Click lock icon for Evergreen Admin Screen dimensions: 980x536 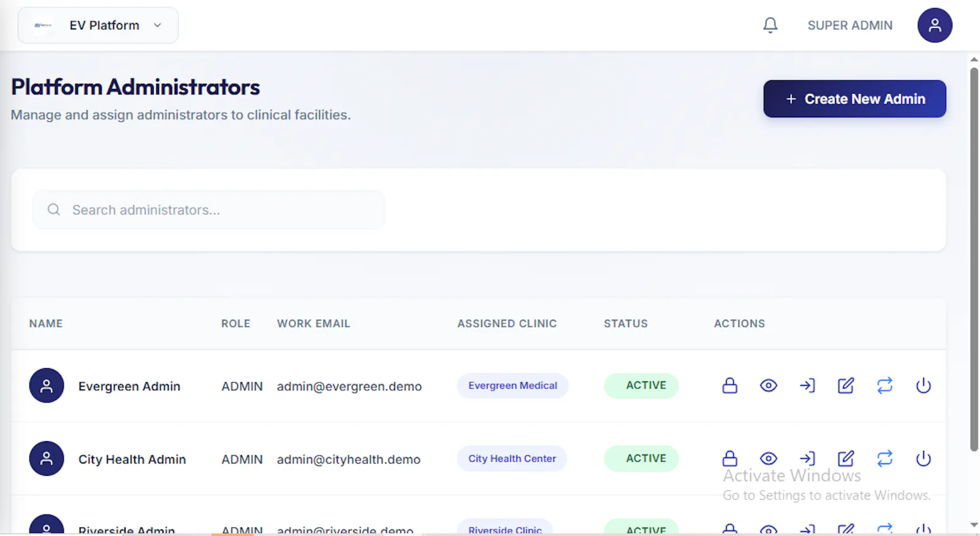point(729,385)
